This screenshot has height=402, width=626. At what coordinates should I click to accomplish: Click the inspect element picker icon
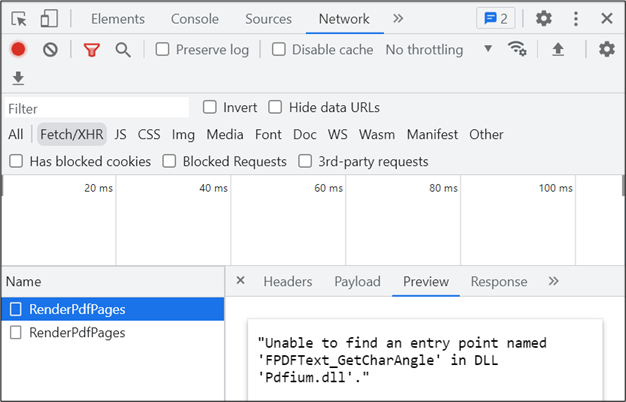(20, 19)
